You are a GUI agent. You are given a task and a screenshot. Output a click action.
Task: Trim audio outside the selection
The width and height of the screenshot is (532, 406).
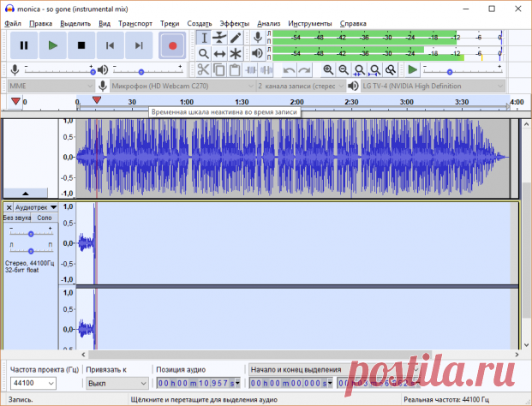tap(251, 70)
